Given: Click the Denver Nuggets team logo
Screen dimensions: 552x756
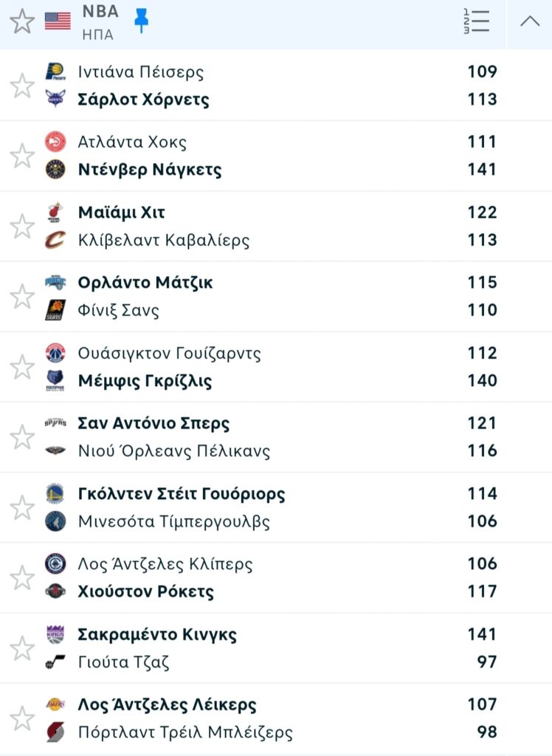Looking at the screenshot, I should tap(55, 170).
